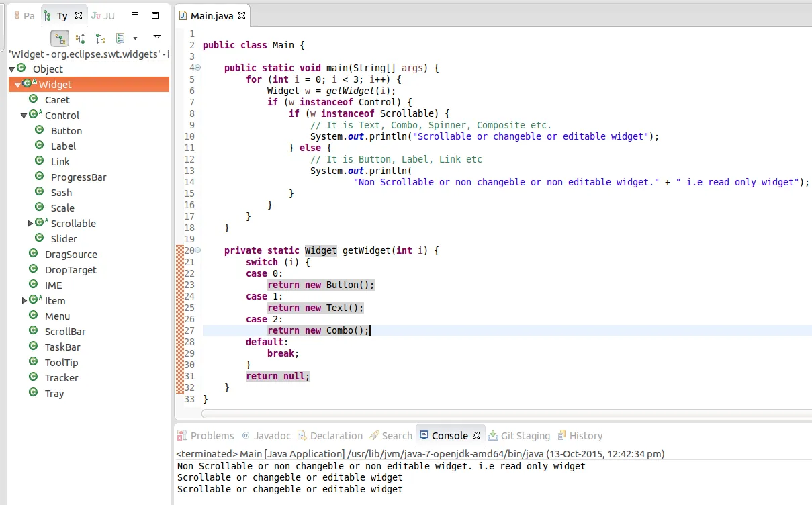Switch to the Package Explorer tab
Screen dimensions: 812x505
(x=24, y=15)
